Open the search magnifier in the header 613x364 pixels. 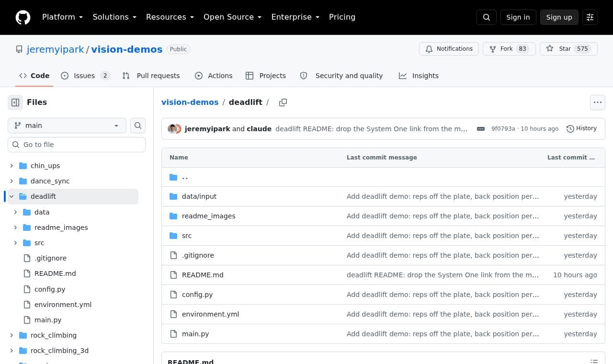point(487,17)
